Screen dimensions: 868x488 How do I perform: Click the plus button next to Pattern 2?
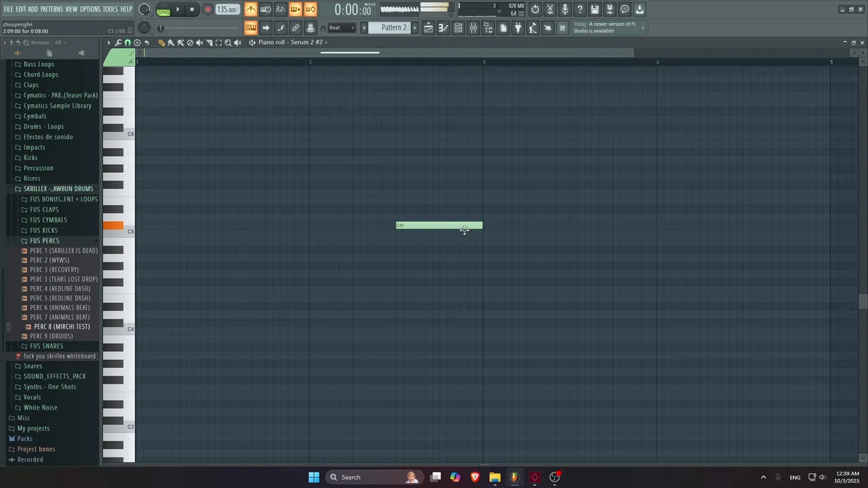coord(415,28)
